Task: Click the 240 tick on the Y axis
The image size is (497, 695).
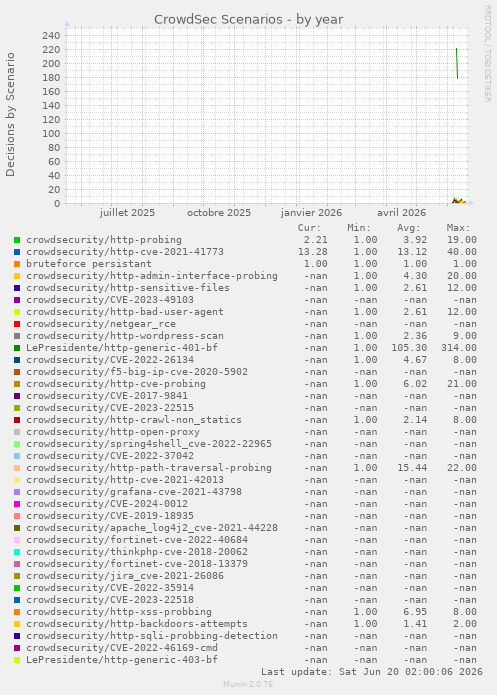Action: coord(51,35)
